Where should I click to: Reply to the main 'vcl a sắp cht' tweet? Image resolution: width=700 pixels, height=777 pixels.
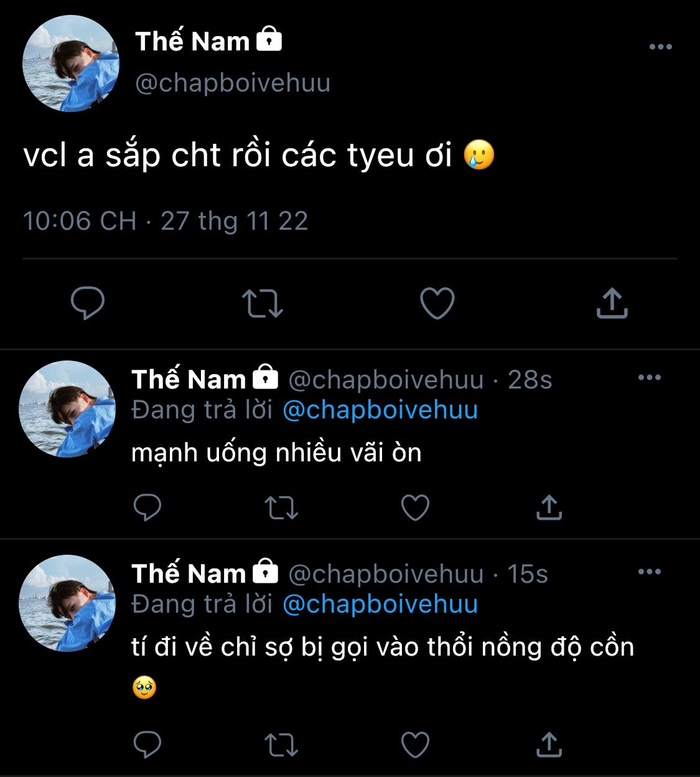tap(88, 303)
